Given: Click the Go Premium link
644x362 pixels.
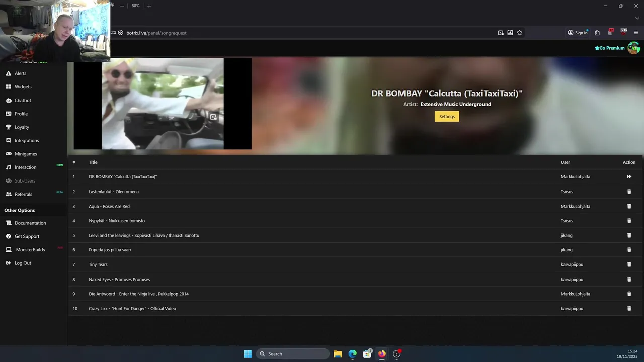Looking at the screenshot, I should [x=609, y=48].
